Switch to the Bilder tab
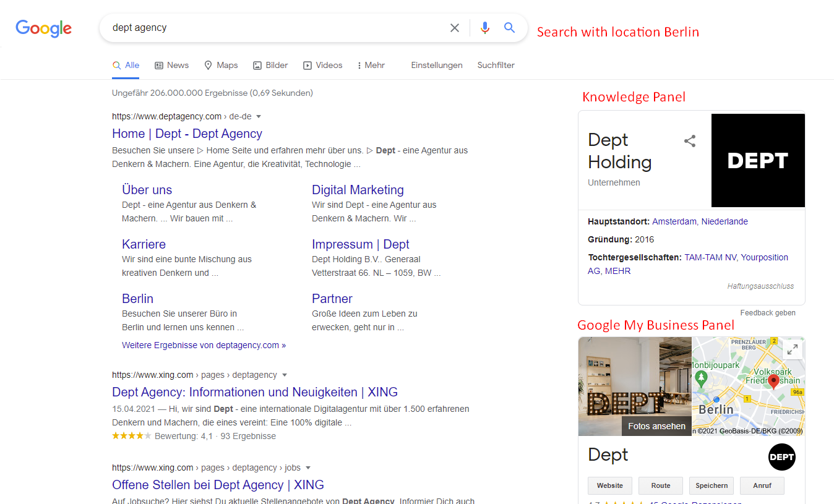Viewport: 834px width, 504px height. pos(270,65)
